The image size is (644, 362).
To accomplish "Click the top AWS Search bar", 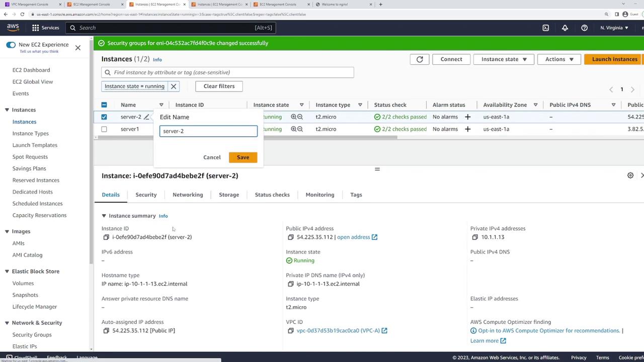I will click(x=171, y=28).
